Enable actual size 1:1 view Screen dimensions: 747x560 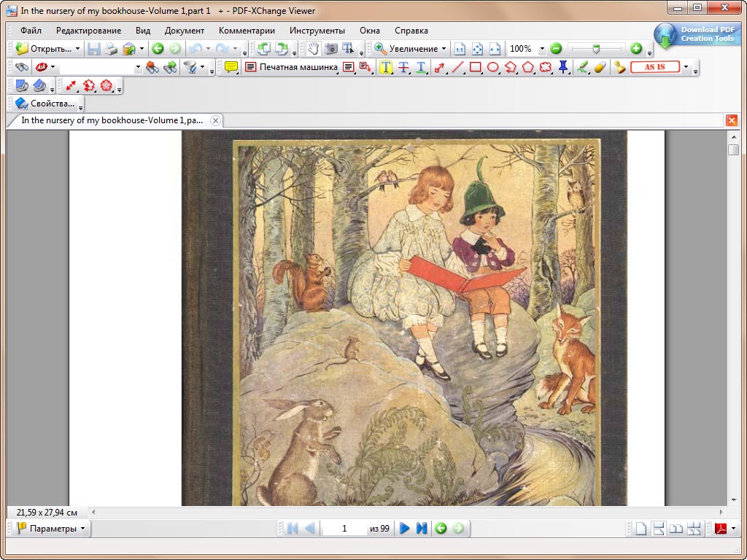460,48
